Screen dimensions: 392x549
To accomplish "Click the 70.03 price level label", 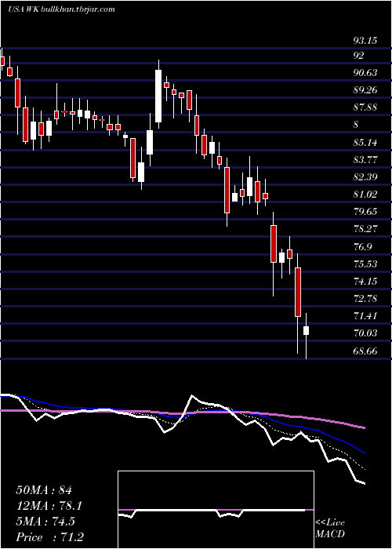I will click(x=365, y=333).
